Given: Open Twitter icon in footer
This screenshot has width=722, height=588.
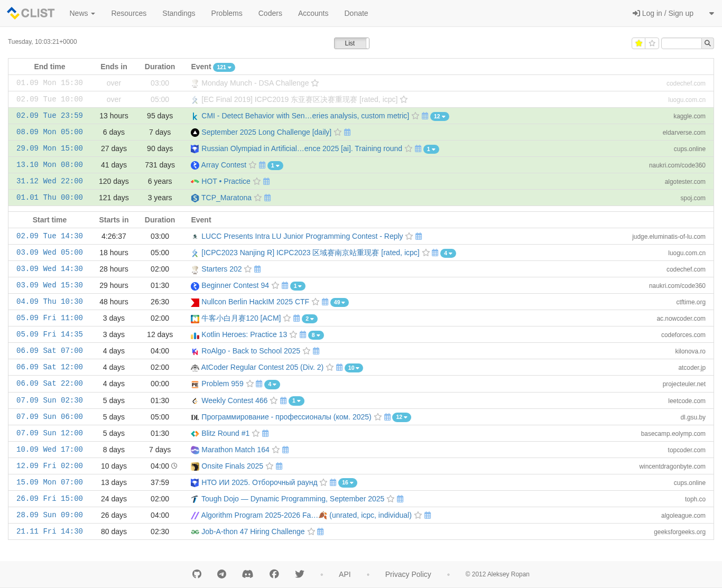Looking at the screenshot, I should [300, 574].
